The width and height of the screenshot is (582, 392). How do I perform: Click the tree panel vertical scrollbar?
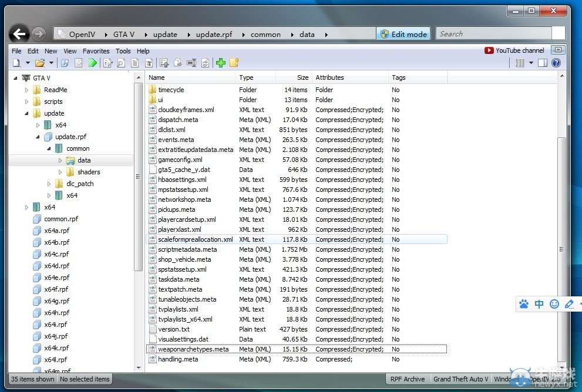(138, 177)
